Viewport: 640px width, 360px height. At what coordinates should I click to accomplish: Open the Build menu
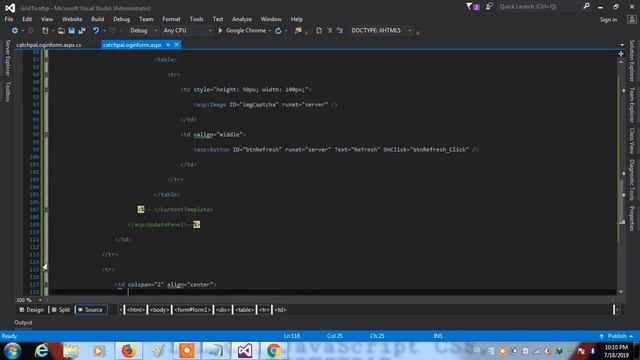(x=97, y=19)
